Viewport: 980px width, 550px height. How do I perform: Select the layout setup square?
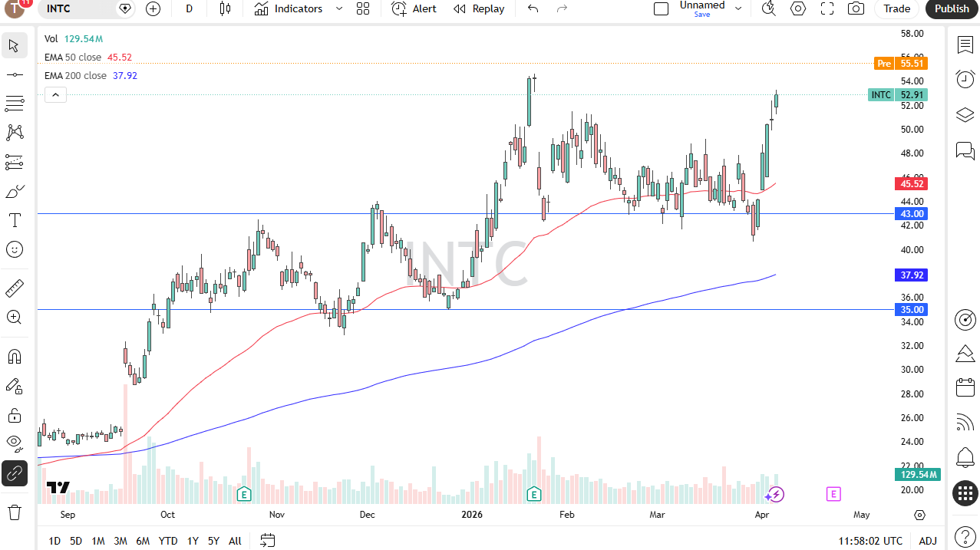pyautogui.click(x=661, y=8)
